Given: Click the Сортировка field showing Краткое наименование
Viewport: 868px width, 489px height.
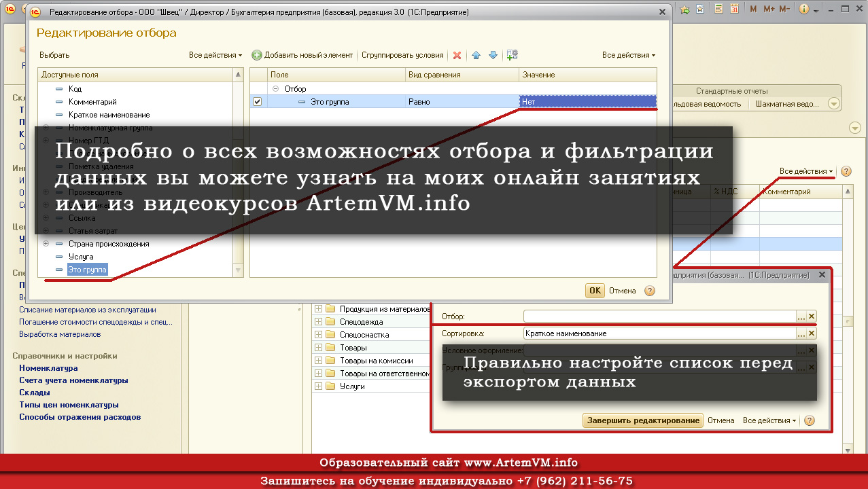Looking at the screenshot, I should [x=659, y=333].
